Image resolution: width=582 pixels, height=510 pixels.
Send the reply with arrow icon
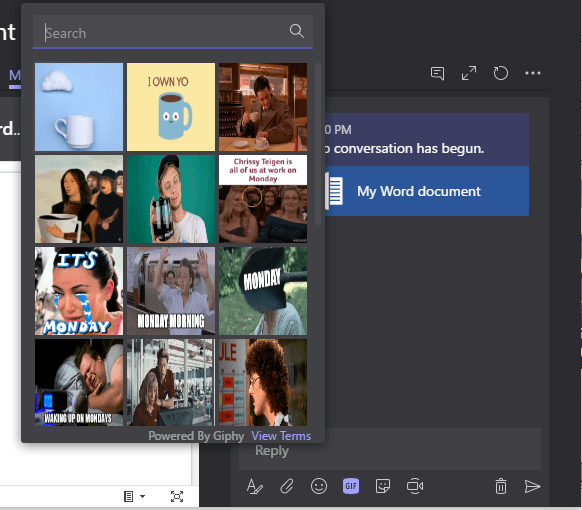[x=532, y=486]
